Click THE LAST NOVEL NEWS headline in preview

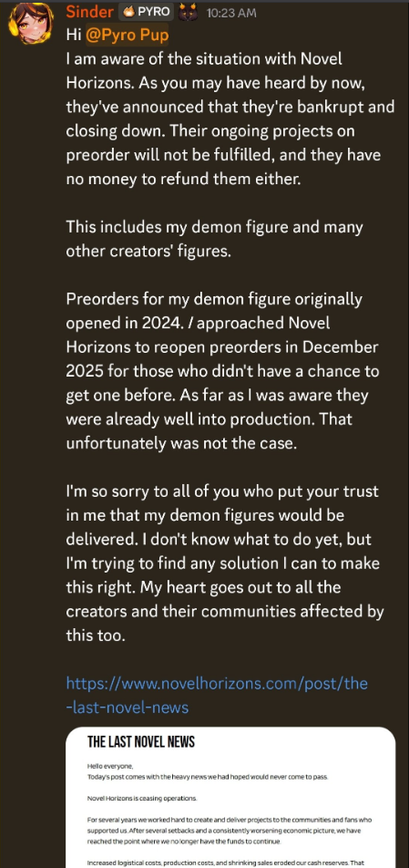point(141,742)
